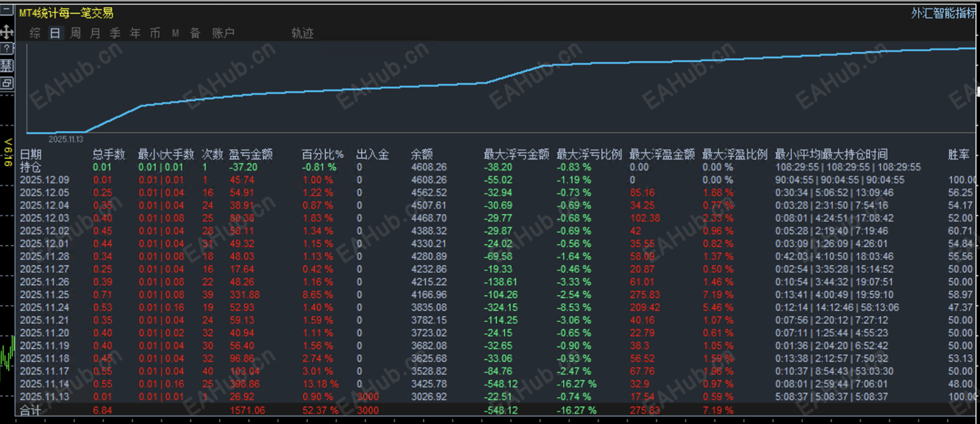The width and height of the screenshot is (980, 424).
Task: Click the 日期 column header
Action: tap(31, 154)
